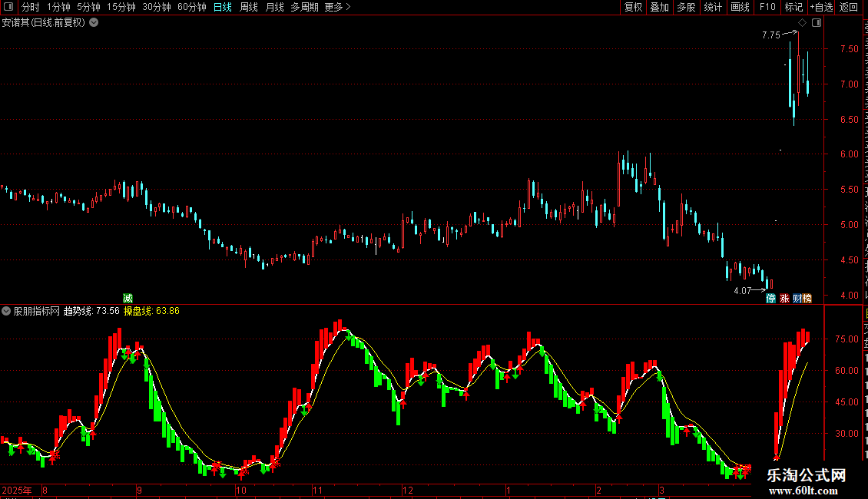Select the 60分钟 period
The width and height of the screenshot is (868, 499).
point(192,7)
